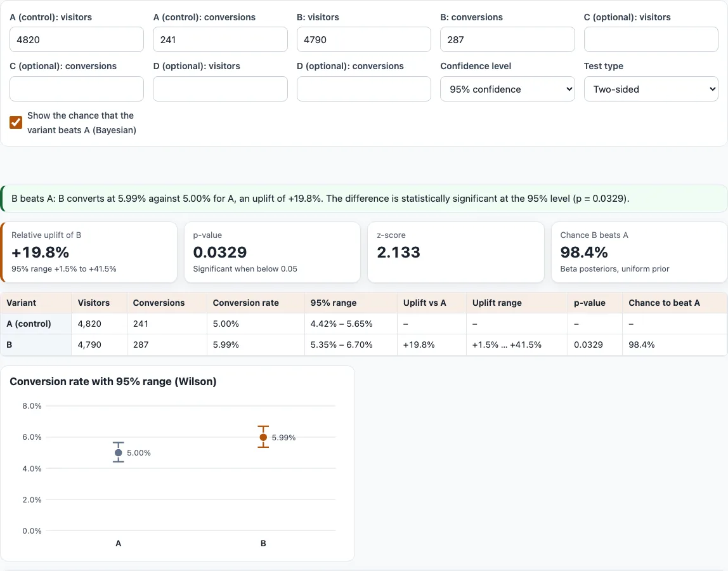Select the z-score value 2.133
Viewport: 728px width, 571px height.
pyautogui.click(x=398, y=253)
